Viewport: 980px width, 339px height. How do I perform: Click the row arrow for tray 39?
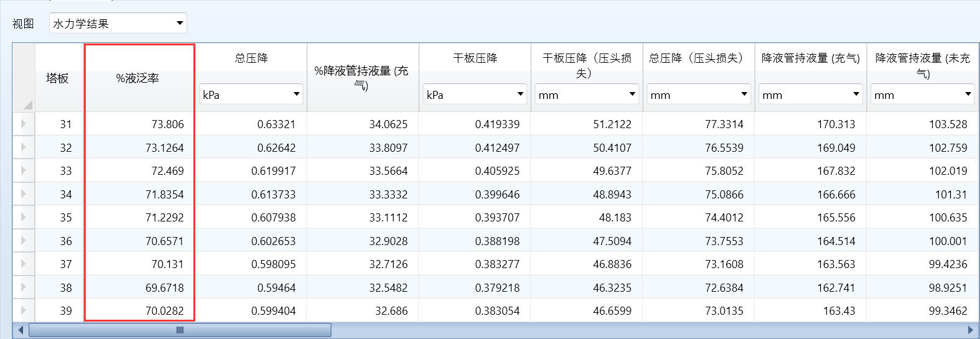(x=24, y=310)
